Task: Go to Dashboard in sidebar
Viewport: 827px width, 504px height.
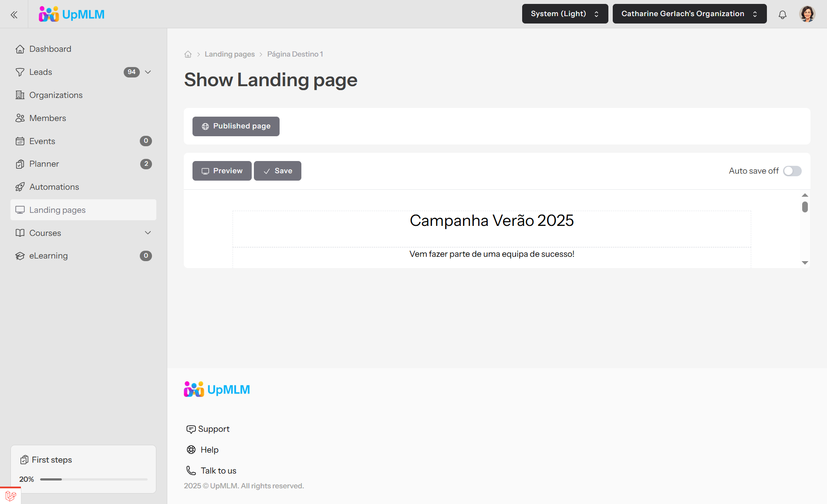Action: click(50, 49)
